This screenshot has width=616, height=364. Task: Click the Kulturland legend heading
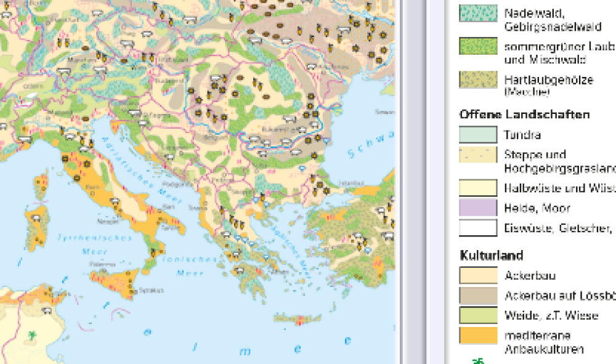492,256
